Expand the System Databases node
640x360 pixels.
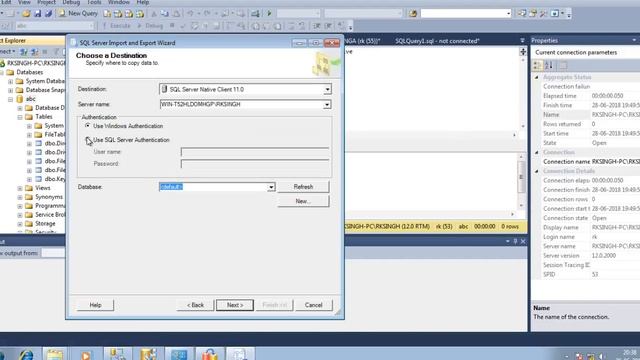pos(11,81)
